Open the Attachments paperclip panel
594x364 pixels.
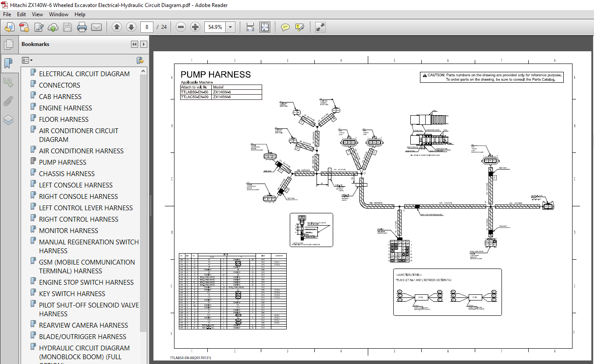8,101
